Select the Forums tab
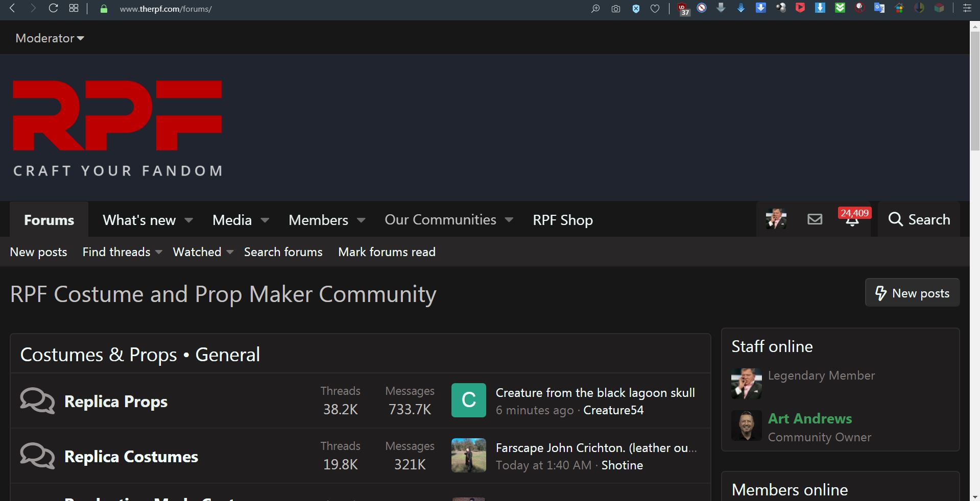 point(49,220)
